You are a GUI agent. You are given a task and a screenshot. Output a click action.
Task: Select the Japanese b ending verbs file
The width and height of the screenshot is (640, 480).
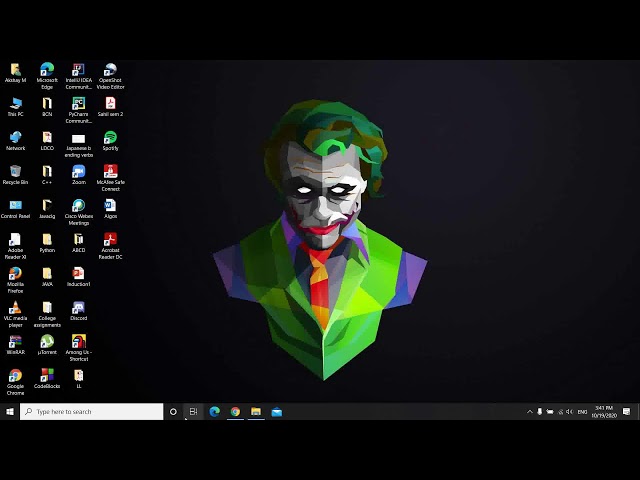78,144
